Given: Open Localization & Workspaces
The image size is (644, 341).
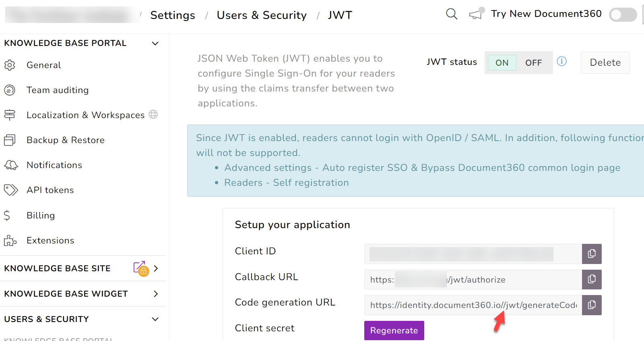Looking at the screenshot, I should (85, 115).
